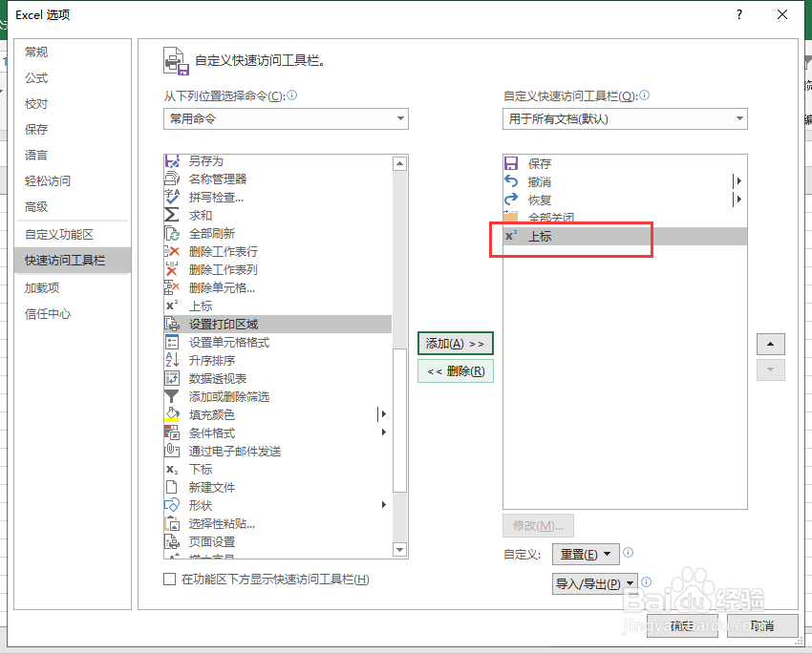Viewport: 812px width, 654px height.
Task: Choose the spell check icon (拼写检查)
Action: point(172,197)
